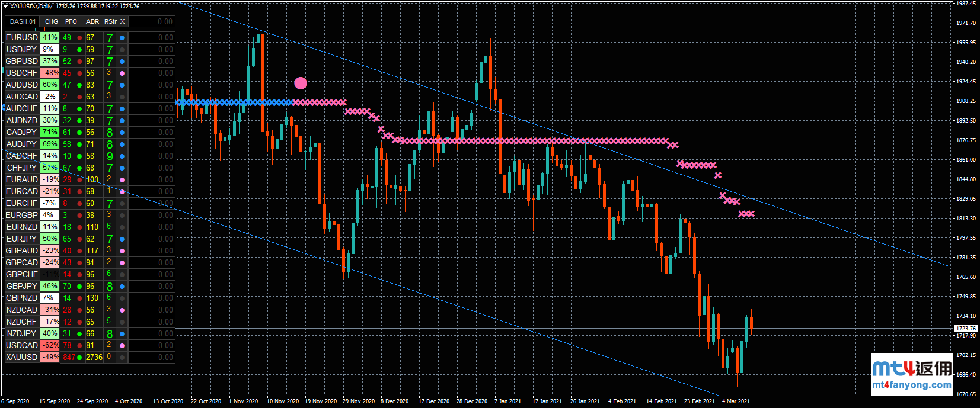Click the red PFO dot for GBPUSD
The width and height of the screenshot is (980, 408).
[x=79, y=61]
